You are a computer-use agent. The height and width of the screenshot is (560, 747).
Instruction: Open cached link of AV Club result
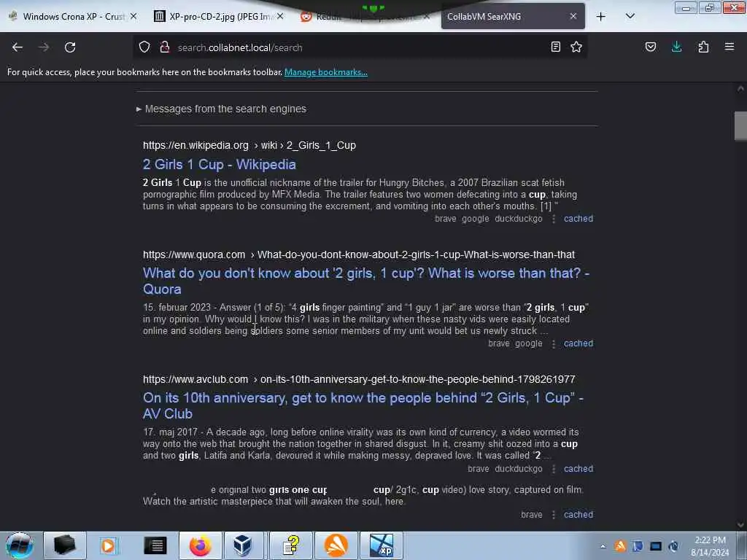coord(578,469)
